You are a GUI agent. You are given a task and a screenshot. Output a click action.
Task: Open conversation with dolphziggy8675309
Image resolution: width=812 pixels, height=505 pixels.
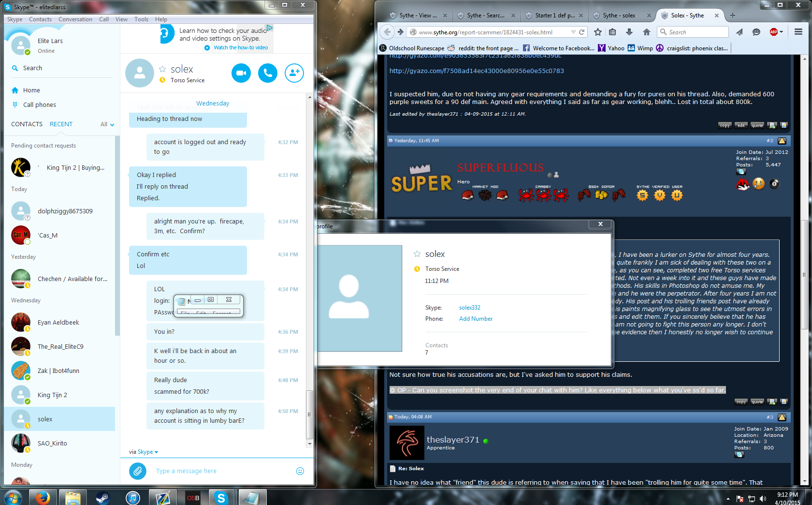pyautogui.click(x=59, y=211)
